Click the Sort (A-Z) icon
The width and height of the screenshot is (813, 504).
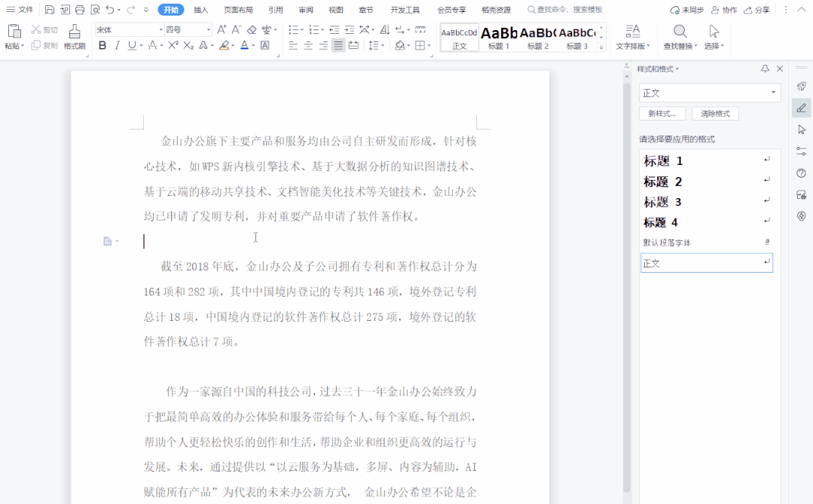pos(385,29)
